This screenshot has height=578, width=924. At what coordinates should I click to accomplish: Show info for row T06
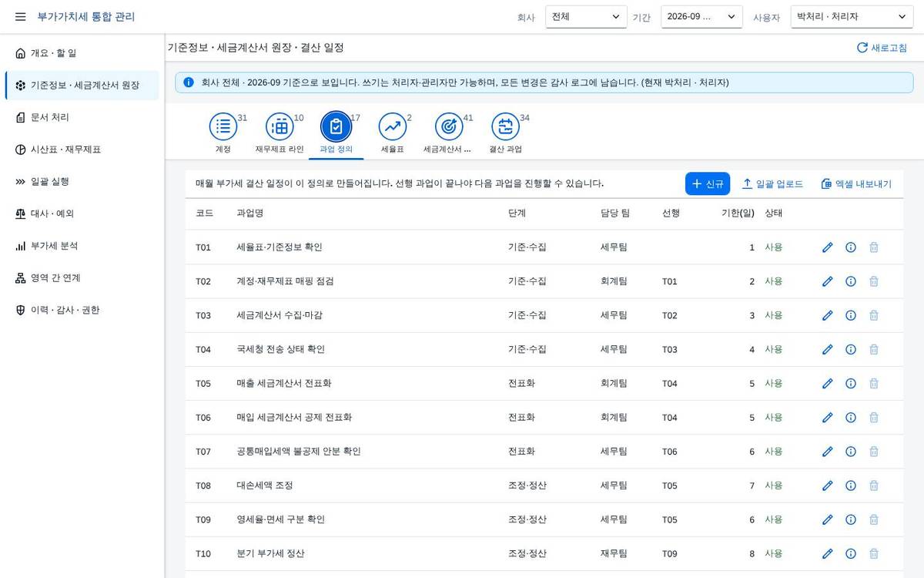click(851, 417)
